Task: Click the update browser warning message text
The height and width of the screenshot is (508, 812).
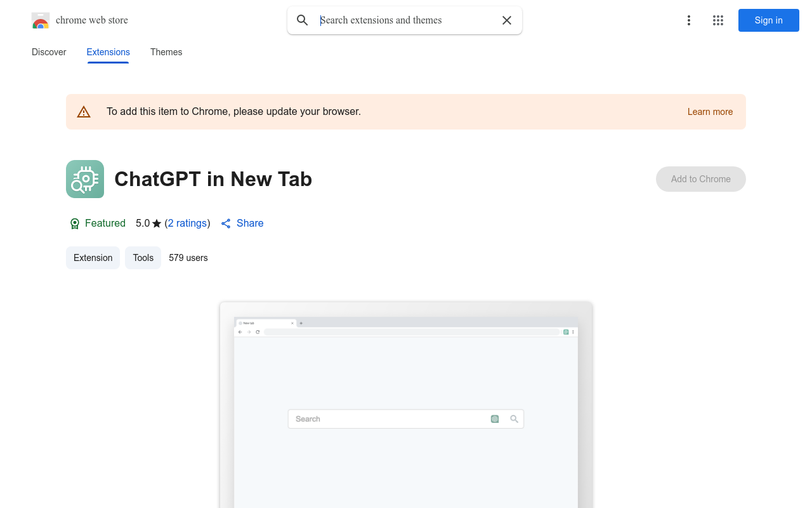Action: tap(233, 112)
